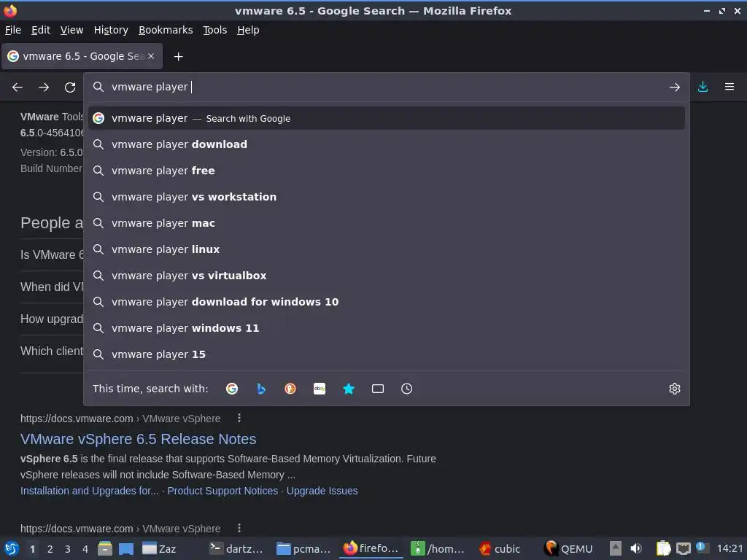Choose 'vmware player' Search with Google suggestion
Image resolution: width=747 pixels, height=560 pixels.
coord(387,118)
